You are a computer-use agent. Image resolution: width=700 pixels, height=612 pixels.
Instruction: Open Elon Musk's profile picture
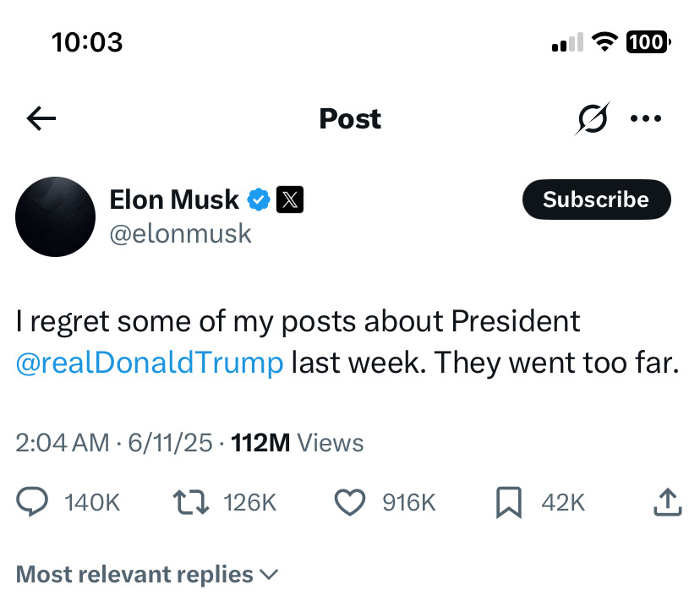pyautogui.click(x=55, y=216)
